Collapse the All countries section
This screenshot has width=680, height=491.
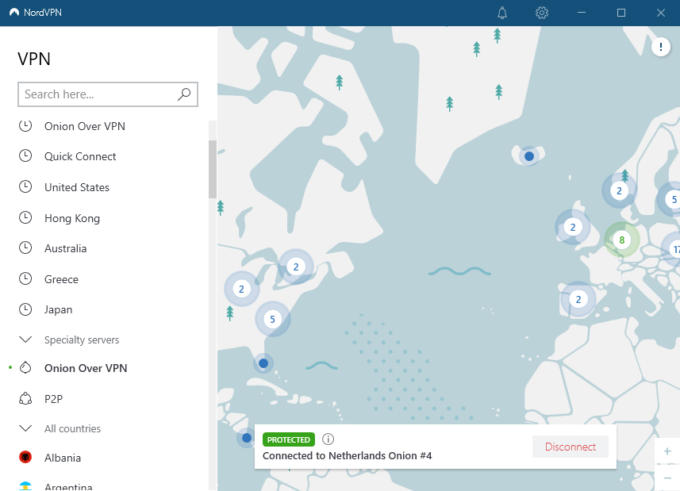26,429
